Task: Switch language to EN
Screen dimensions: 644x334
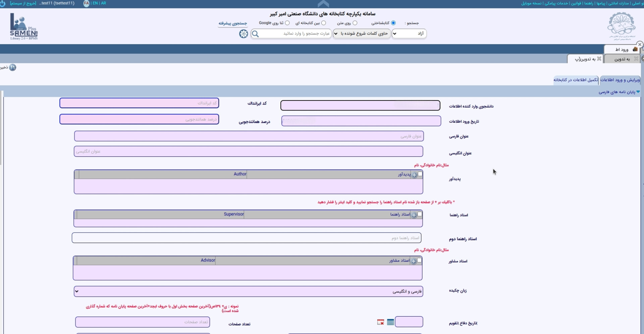Action: tap(95, 3)
